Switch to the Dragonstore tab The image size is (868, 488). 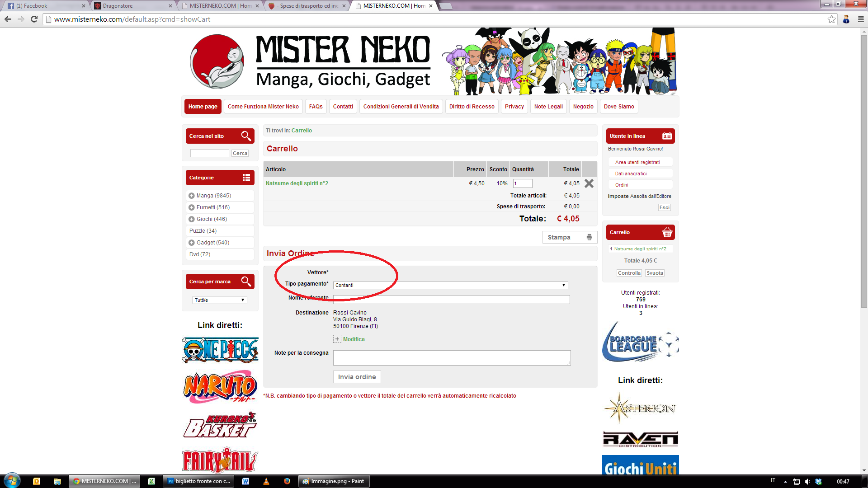(x=133, y=6)
